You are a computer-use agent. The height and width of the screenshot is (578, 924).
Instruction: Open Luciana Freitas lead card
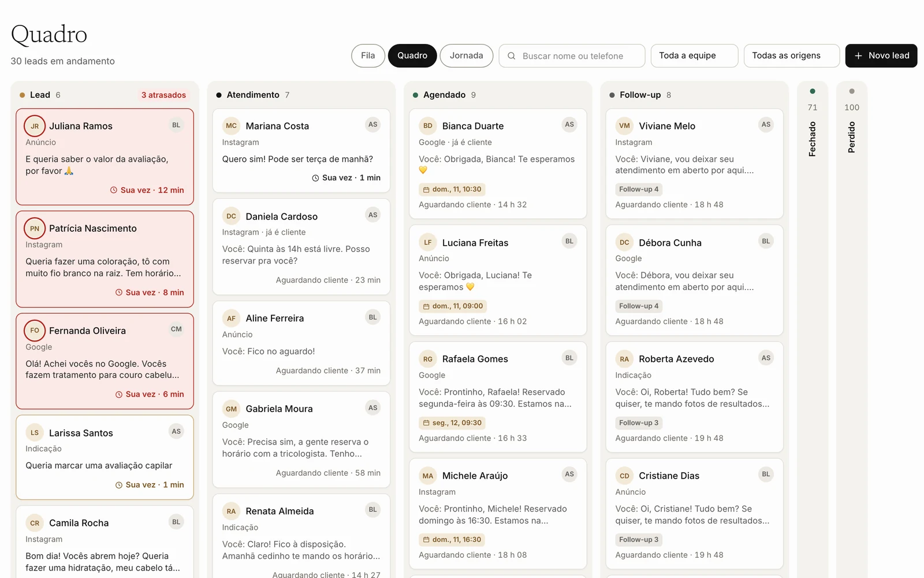point(498,280)
